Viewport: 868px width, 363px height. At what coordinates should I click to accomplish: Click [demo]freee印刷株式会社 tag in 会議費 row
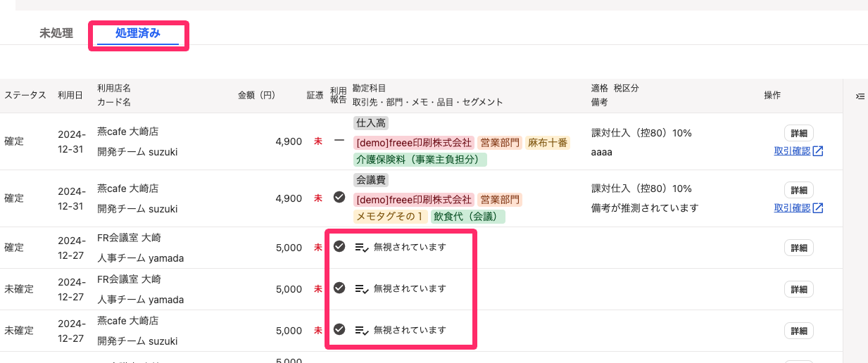pos(414,199)
